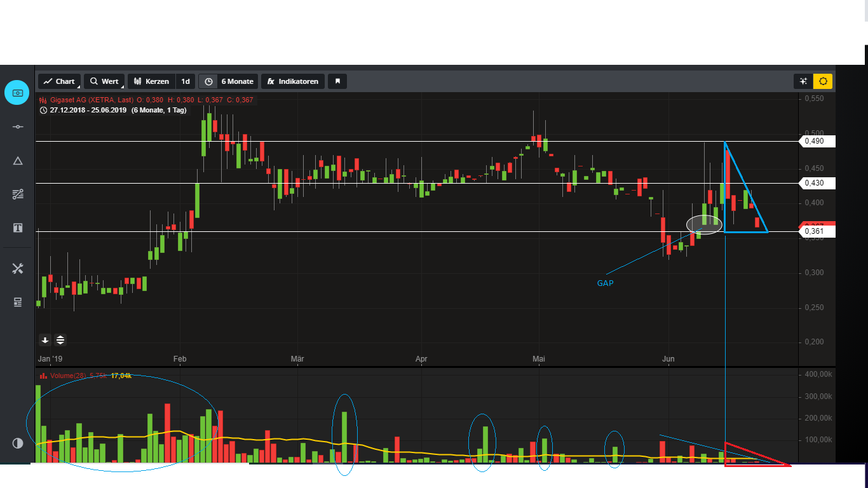This screenshot has height=488, width=868.
Task: Select the text annotation tool
Action: (x=18, y=228)
